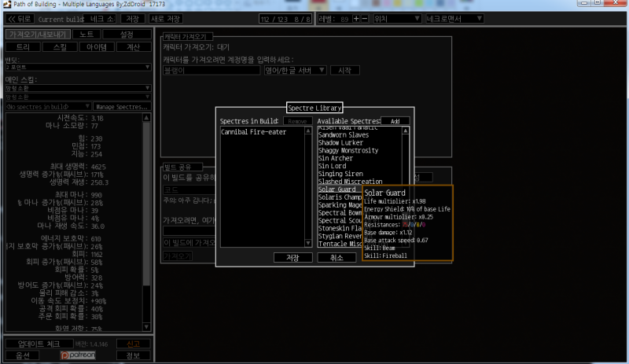Select Sin Archer in available spectres
Image resolution: width=629 pixels, height=364 pixels.
pos(359,158)
